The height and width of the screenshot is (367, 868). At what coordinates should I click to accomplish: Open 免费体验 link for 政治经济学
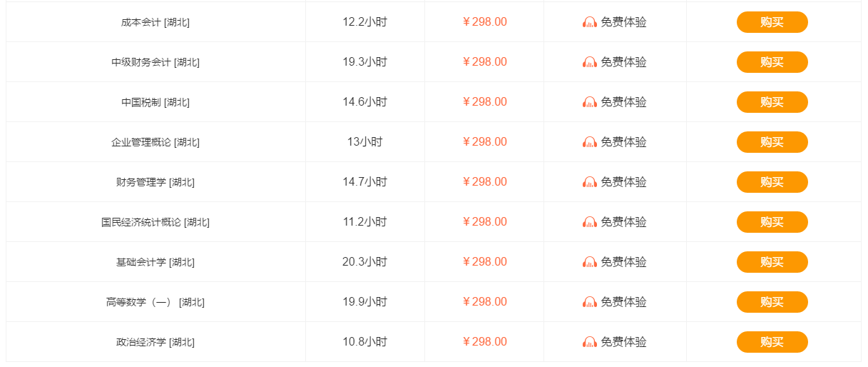(623, 342)
